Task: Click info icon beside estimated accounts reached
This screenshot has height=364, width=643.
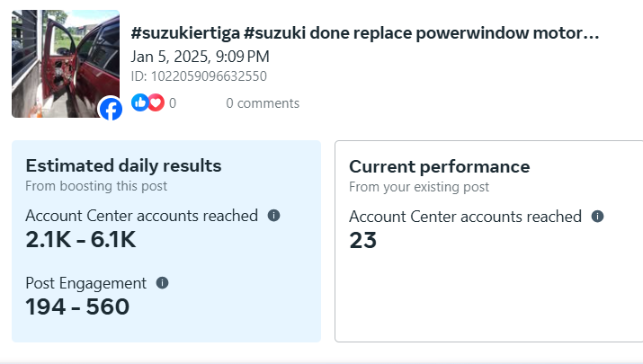Action: coord(274,216)
